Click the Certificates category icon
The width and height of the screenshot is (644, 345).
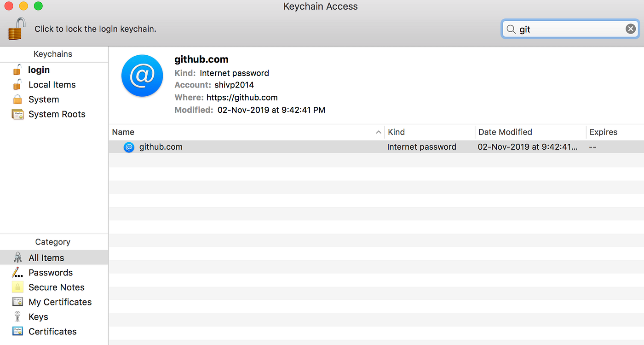(17, 331)
